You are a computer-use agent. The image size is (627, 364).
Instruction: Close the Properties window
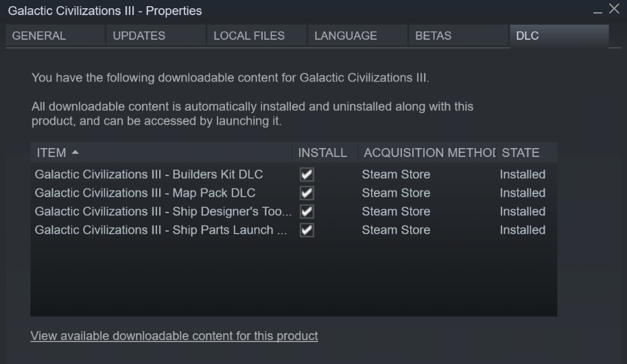point(613,10)
